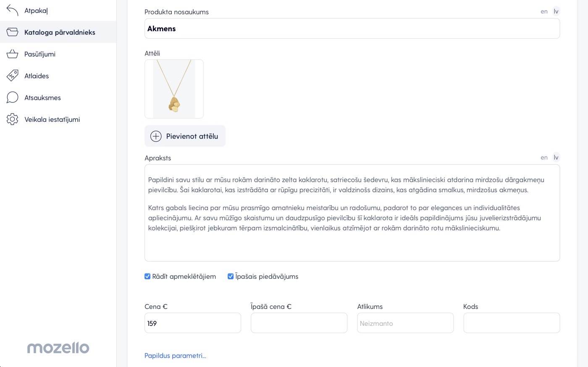Click the plus circle icon for adding image
Image resolution: width=588 pixels, height=367 pixels.
coord(156,136)
